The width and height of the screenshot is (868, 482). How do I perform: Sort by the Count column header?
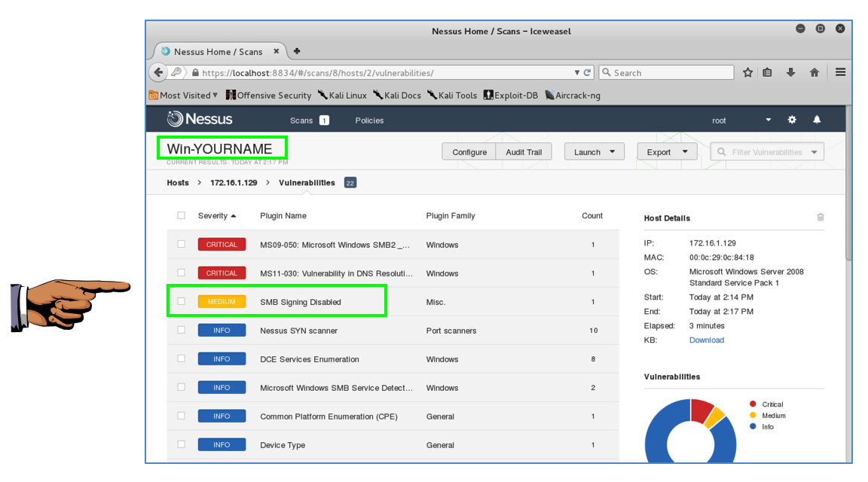pyautogui.click(x=591, y=216)
